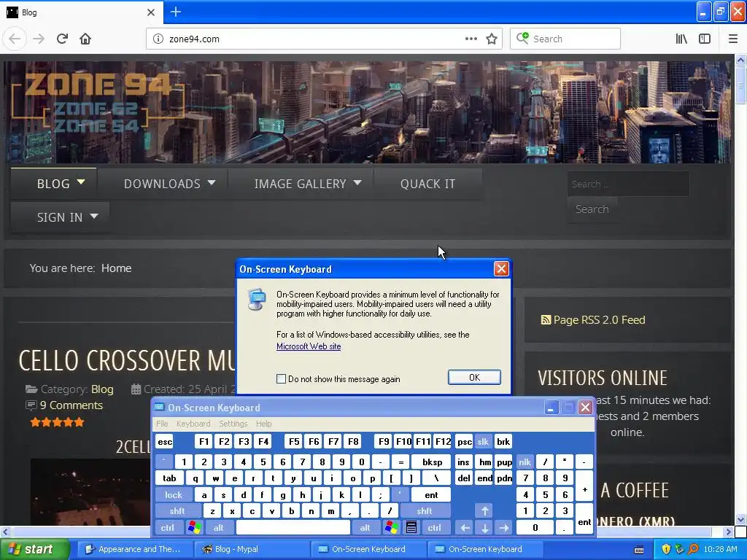This screenshot has width=747, height=560.
Task: Click the down arrow key on keyboard
Action: [x=484, y=527]
